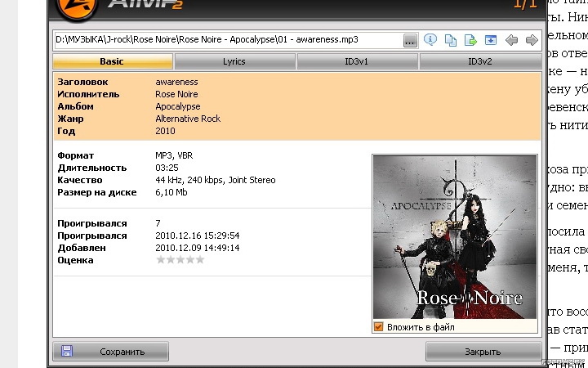Screen dimensions: 588x368
Task: Set rating using the fifth star
Action: point(200,260)
